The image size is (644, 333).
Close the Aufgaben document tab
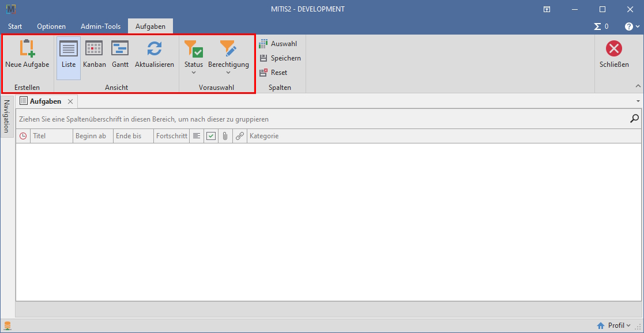[70, 101]
